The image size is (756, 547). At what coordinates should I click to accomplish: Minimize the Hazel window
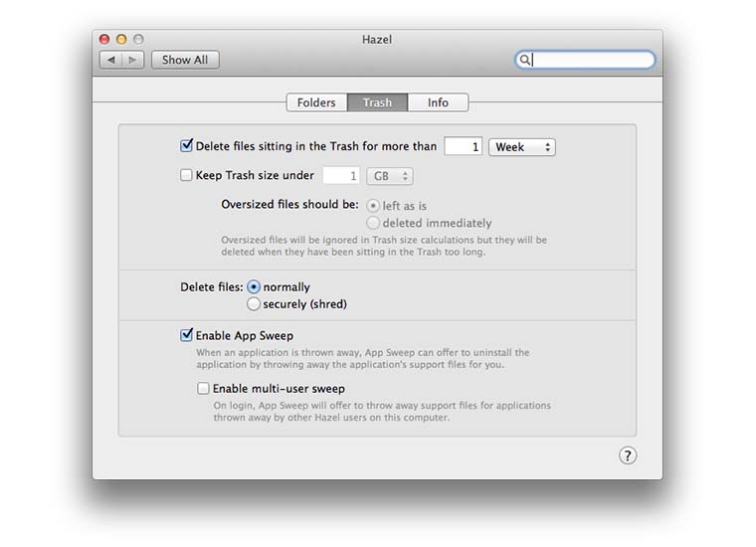click(121, 39)
